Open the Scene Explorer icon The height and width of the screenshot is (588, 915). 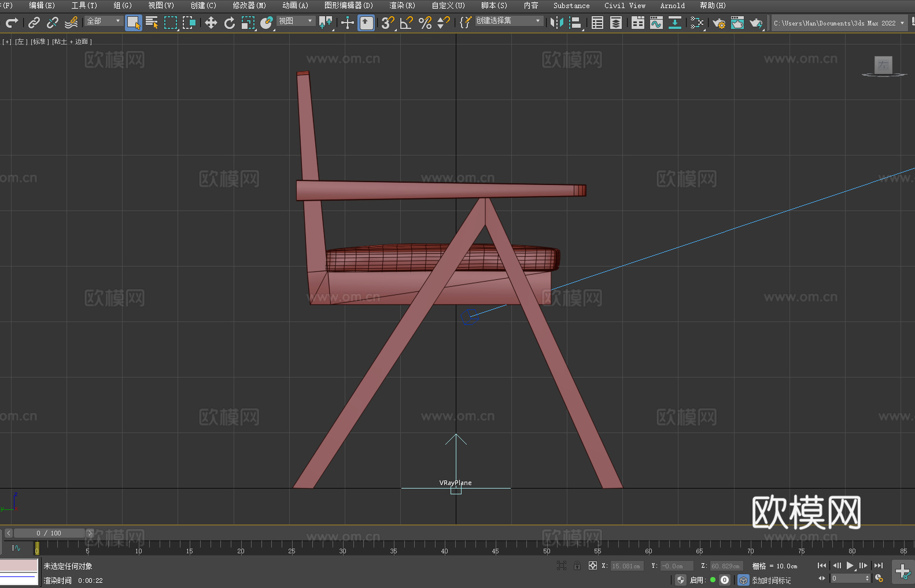(597, 23)
